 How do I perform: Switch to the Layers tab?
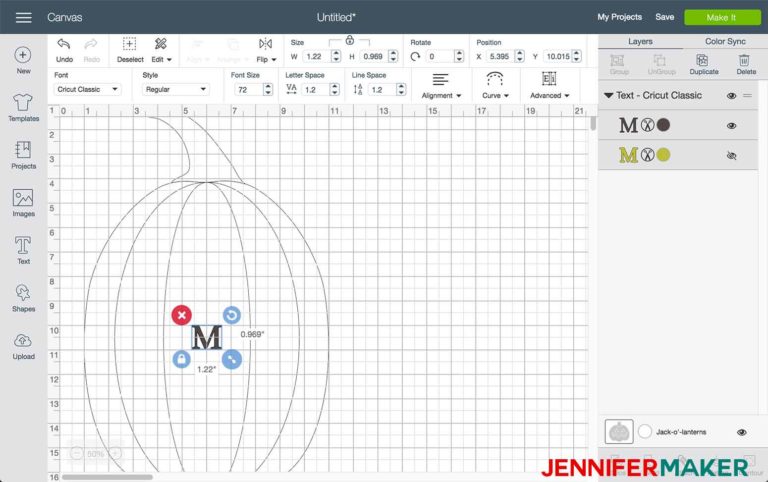[640, 42]
